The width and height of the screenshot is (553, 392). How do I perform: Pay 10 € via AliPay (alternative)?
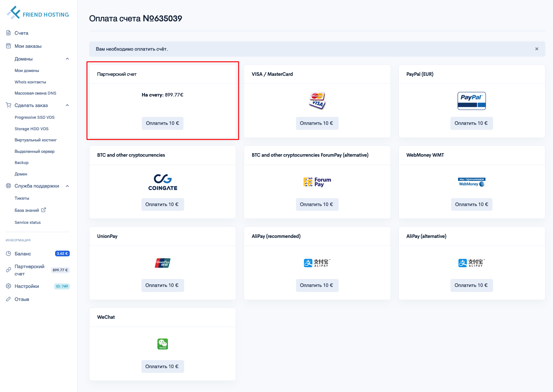[471, 285]
